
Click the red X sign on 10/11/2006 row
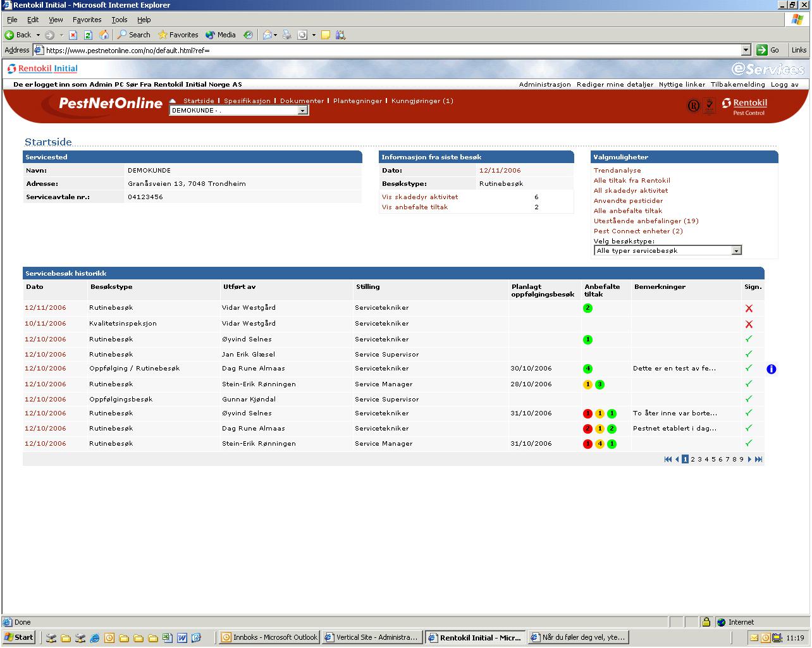[x=749, y=324]
